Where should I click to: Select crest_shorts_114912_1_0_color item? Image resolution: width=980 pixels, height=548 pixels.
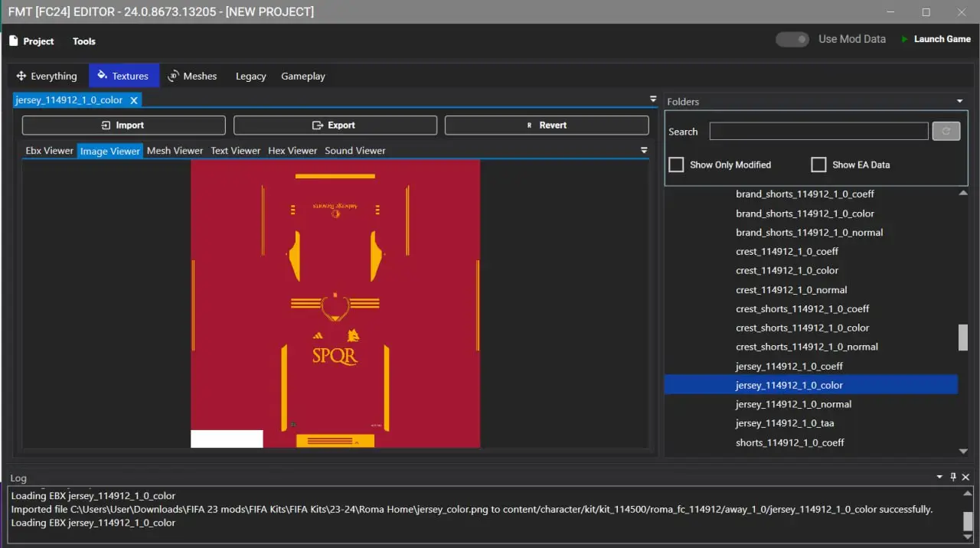[802, 328]
